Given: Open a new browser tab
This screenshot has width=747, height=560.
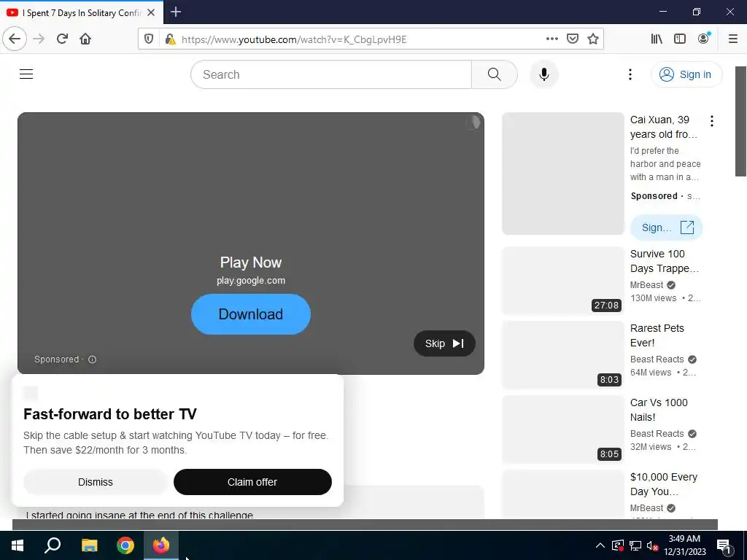Looking at the screenshot, I should click(175, 12).
